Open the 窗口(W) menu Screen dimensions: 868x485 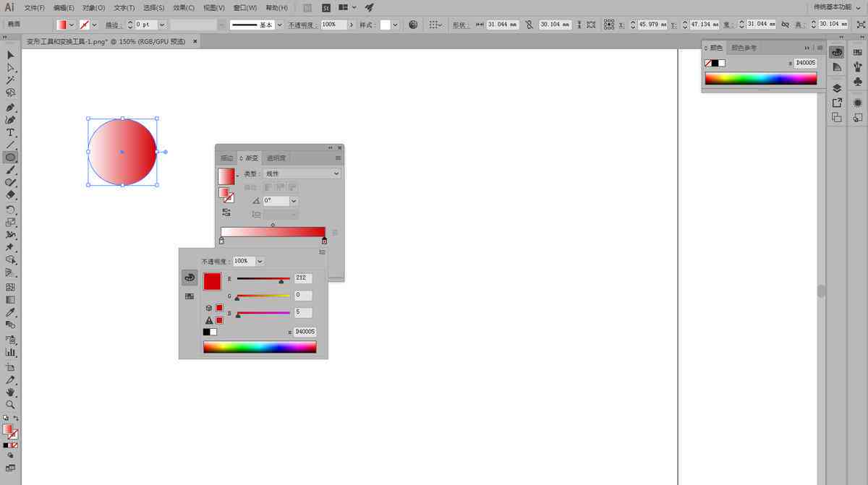246,8
